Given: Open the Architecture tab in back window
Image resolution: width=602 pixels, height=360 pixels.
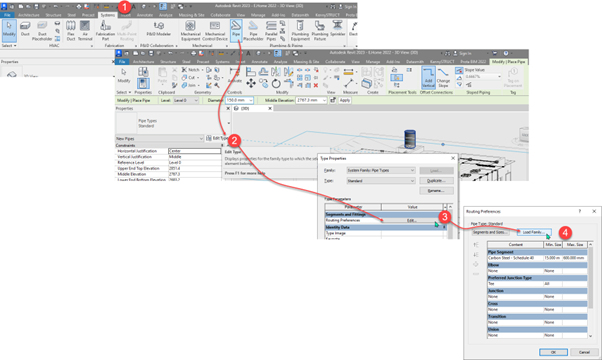Looking at the screenshot, I should (x=29, y=15).
